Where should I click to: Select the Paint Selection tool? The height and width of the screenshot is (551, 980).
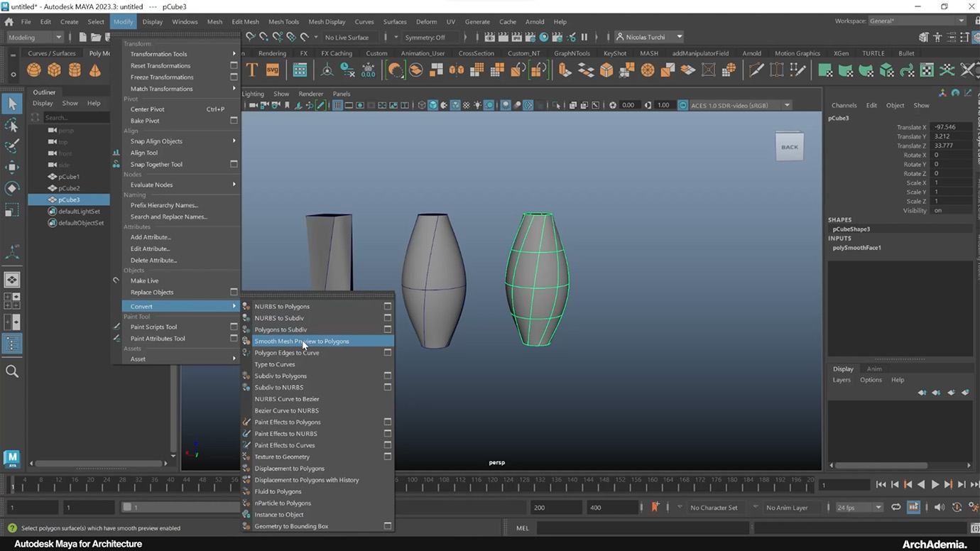[11, 146]
